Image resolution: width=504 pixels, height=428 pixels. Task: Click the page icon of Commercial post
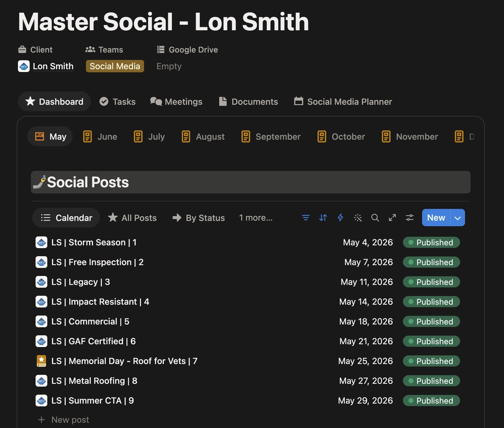(x=41, y=321)
